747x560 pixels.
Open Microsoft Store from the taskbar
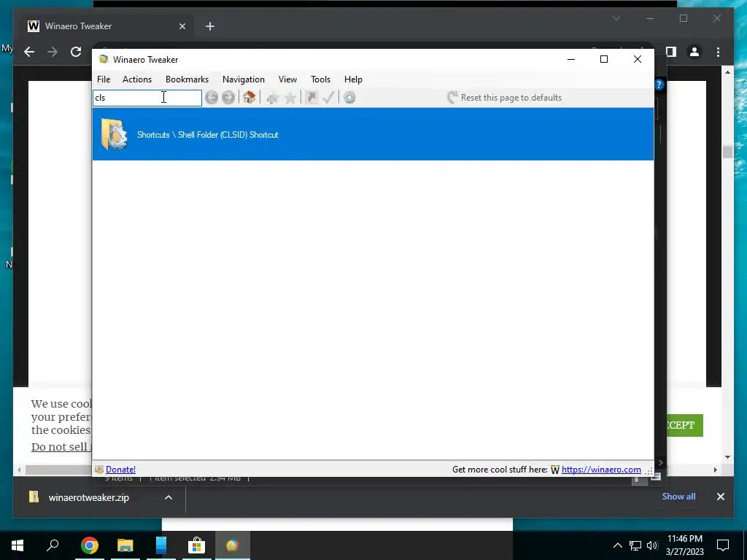(x=196, y=545)
